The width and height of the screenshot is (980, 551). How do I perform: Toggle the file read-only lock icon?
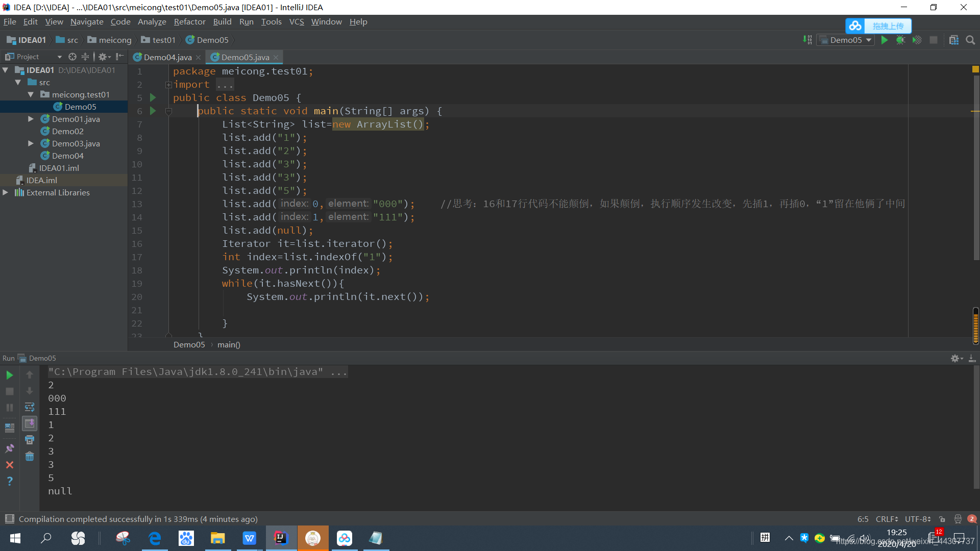coord(942,519)
